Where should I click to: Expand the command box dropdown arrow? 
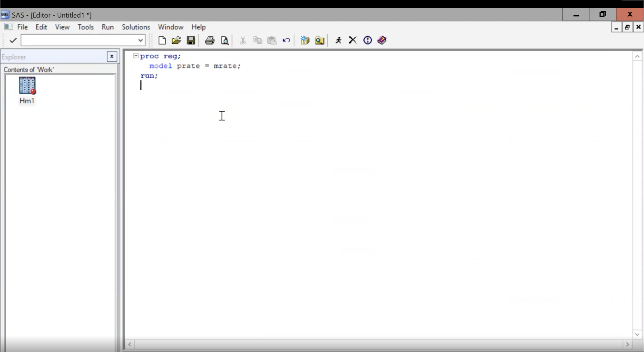pyautogui.click(x=140, y=40)
